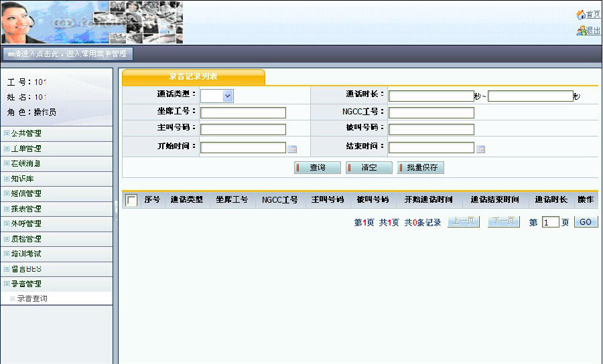
Task: Click the common menu management shortcut bar
Action: coord(67,54)
